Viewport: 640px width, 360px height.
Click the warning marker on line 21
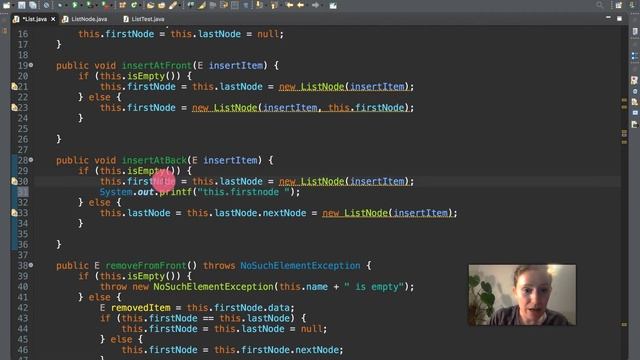14,87
